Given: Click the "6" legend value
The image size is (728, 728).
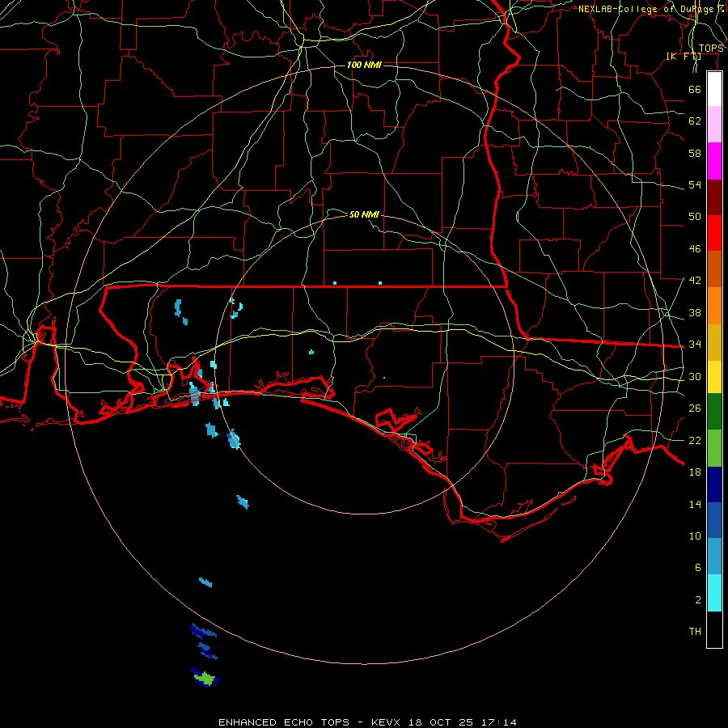Looking at the screenshot, I should tap(697, 568).
